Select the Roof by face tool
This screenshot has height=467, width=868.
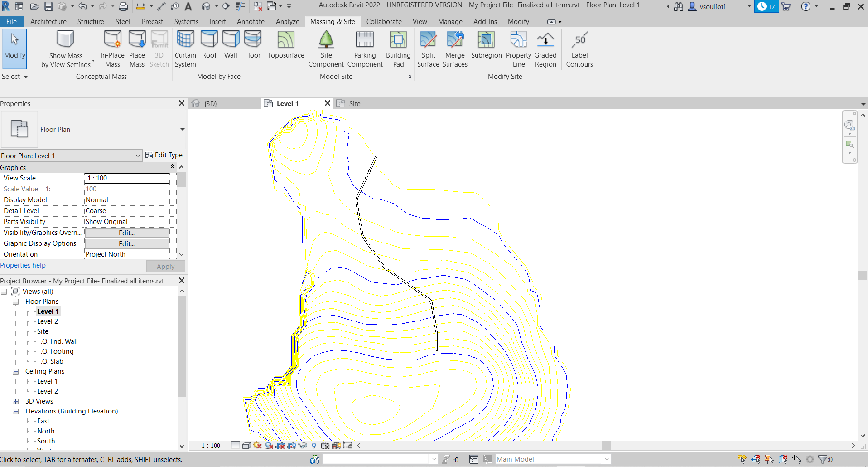(x=209, y=45)
